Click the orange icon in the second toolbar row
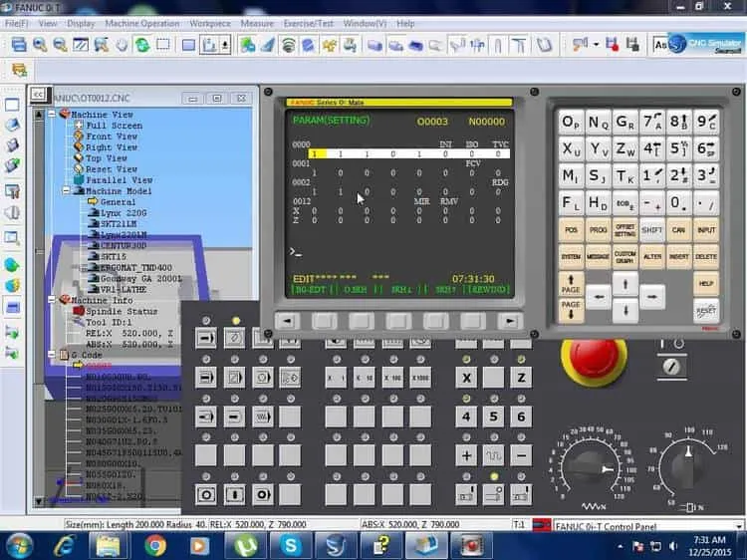The image size is (747, 560). click(x=19, y=71)
